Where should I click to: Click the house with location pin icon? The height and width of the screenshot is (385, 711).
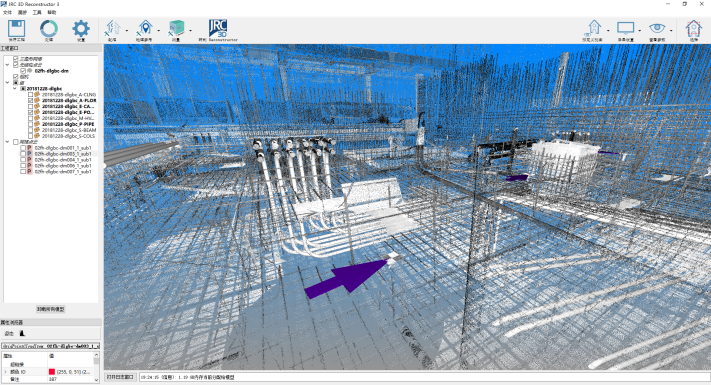tap(144, 28)
